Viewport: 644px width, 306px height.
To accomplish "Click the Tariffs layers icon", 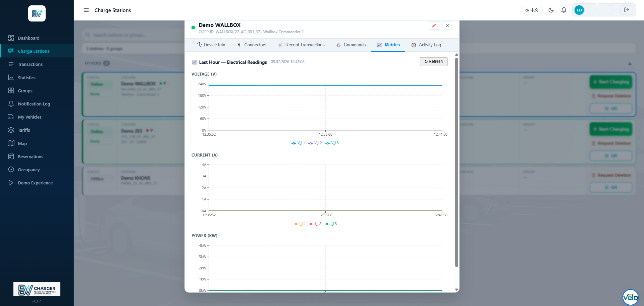I will pyautogui.click(x=11, y=130).
